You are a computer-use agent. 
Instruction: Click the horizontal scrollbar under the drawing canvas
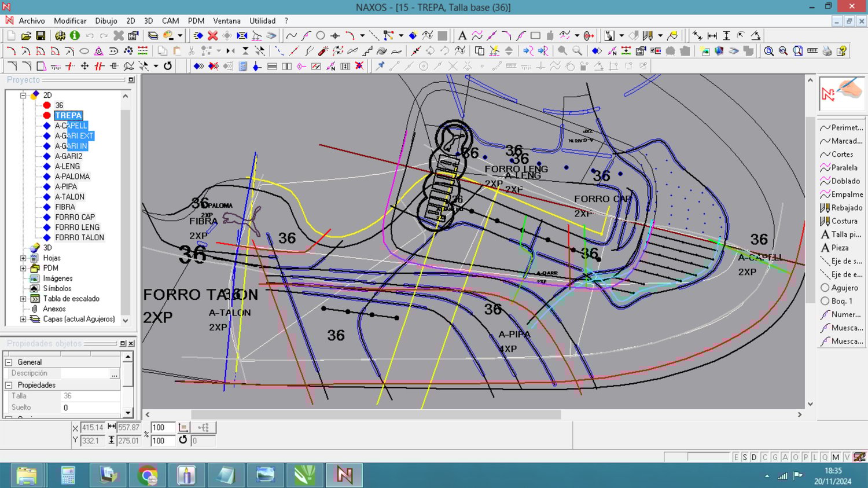coord(376,414)
